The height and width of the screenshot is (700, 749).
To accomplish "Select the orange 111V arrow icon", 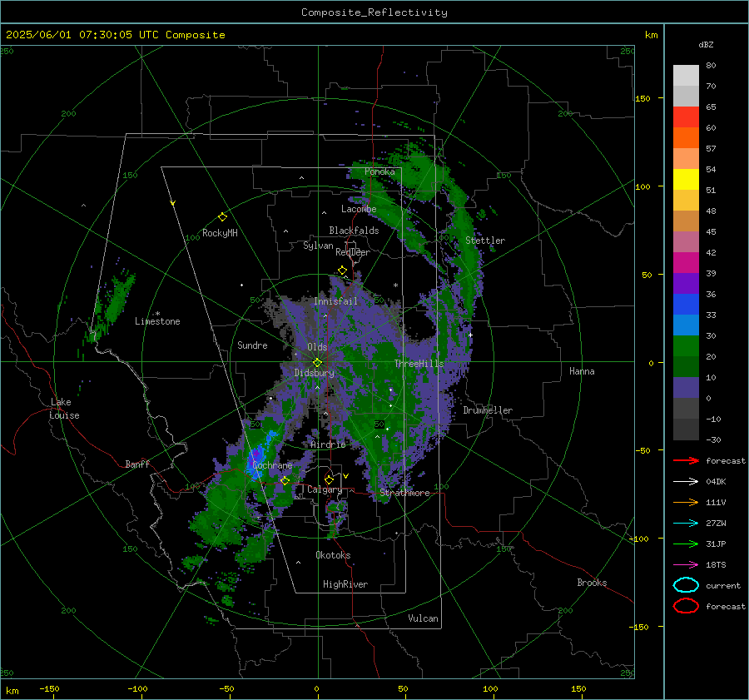I will tap(686, 502).
